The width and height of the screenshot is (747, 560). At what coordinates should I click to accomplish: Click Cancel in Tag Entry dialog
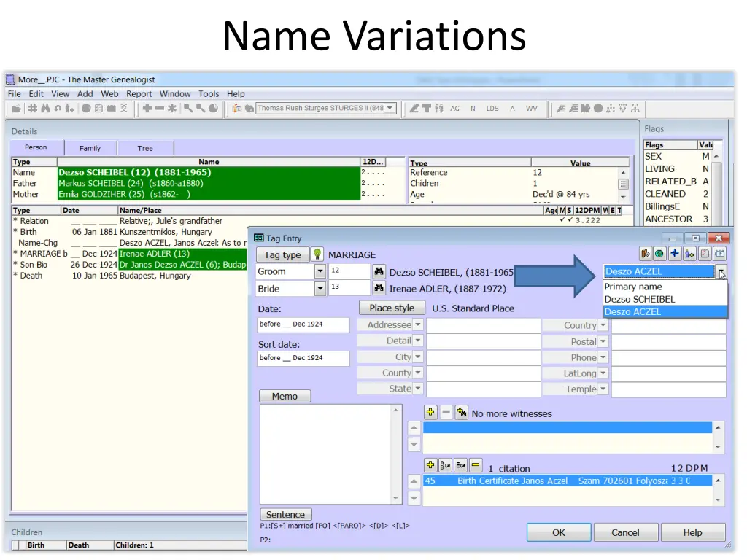click(x=625, y=532)
